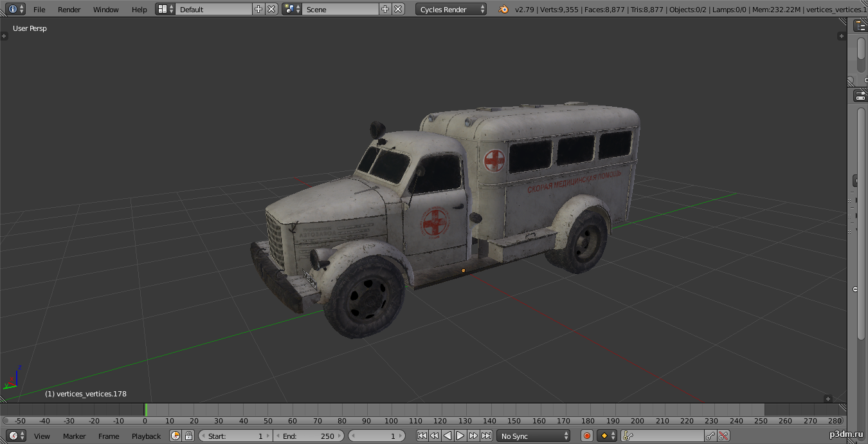The image size is (868, 444).
Task: Open the No Sync playback dropdown
Action: click(534, 436)
